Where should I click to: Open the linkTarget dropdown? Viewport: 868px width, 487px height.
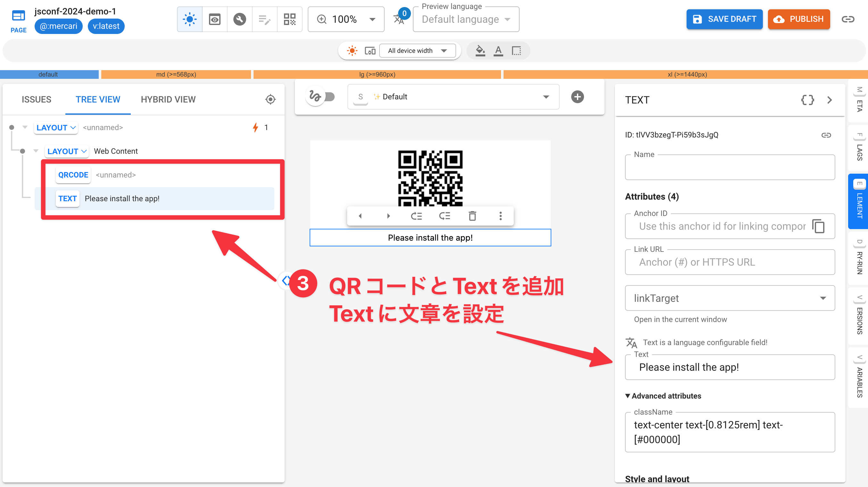click(x=730, y=298)
